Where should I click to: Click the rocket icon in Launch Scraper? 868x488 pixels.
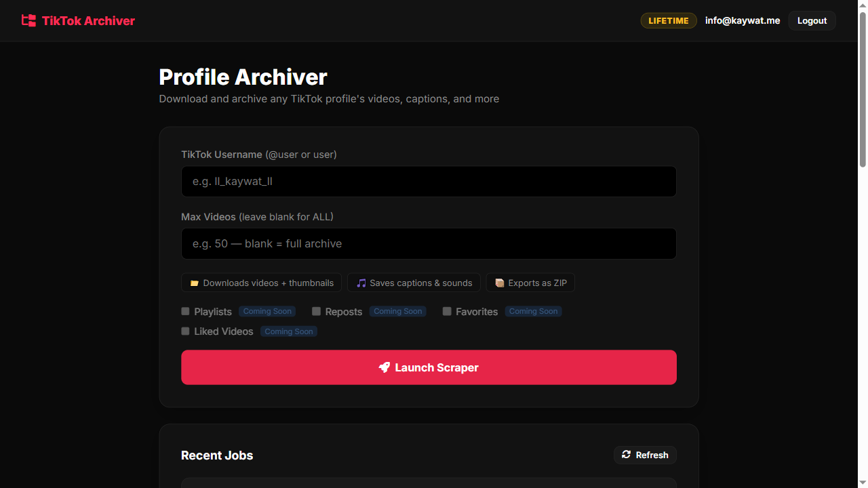[384, 367]
